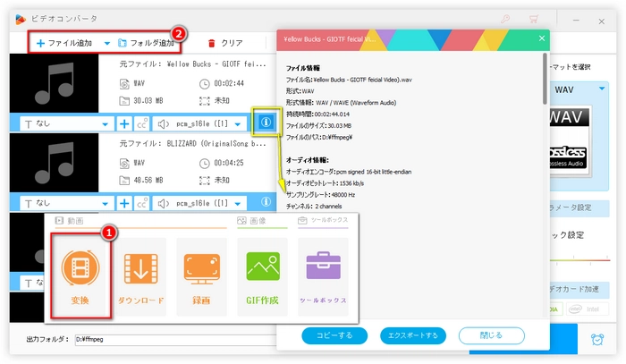
Task: Click the shopping cart icon in title bar
Action: coord(533,19)
